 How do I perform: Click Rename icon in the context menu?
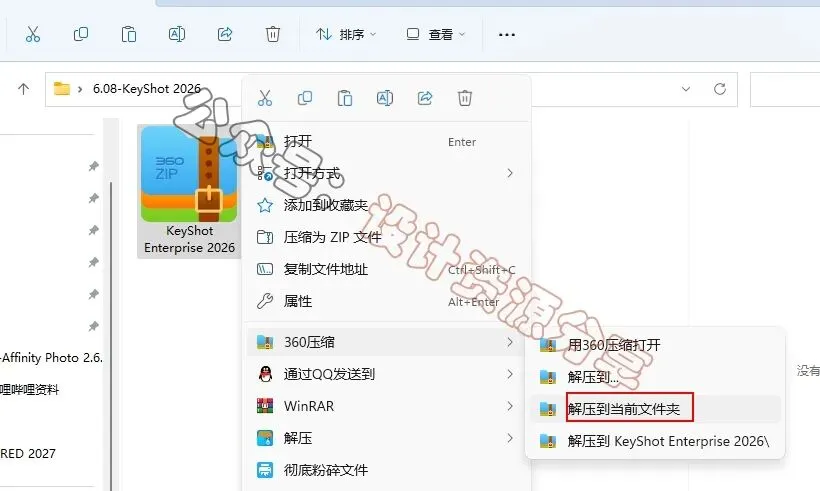[x=384, y=98]
